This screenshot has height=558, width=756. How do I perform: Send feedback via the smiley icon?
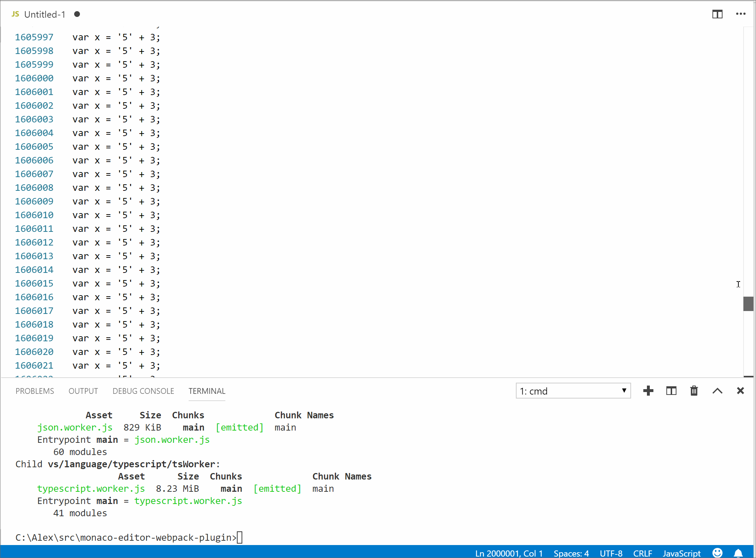point(717,553)
